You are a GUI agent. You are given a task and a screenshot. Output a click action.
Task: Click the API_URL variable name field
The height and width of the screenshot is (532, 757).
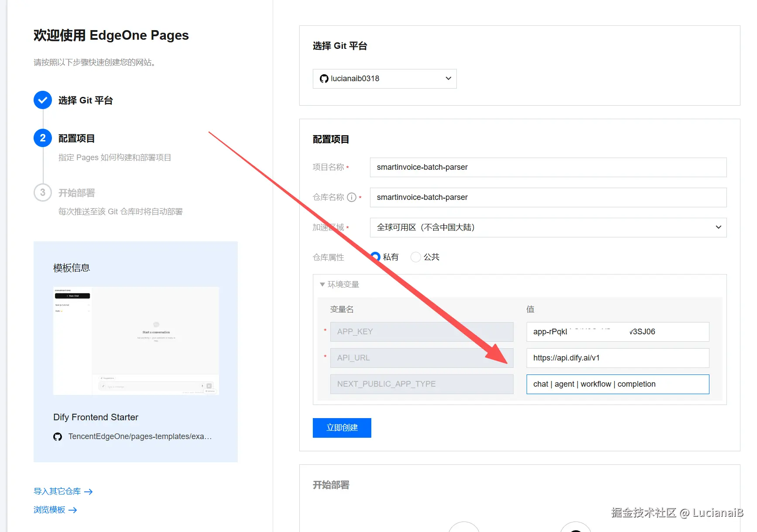[421, 358]
